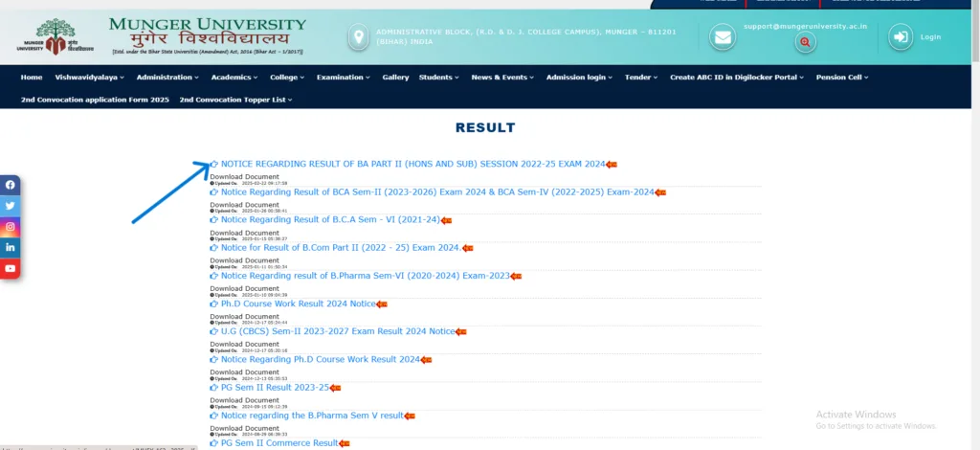Open the Twitter social sidebar icon
Screen dimensions: 980x450
click(10, 206)
